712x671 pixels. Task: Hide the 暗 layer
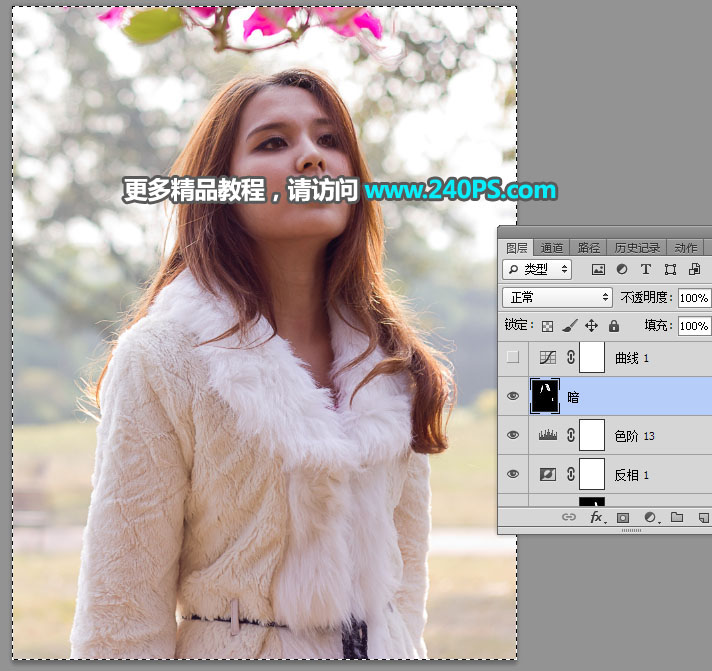click(513, 397)
